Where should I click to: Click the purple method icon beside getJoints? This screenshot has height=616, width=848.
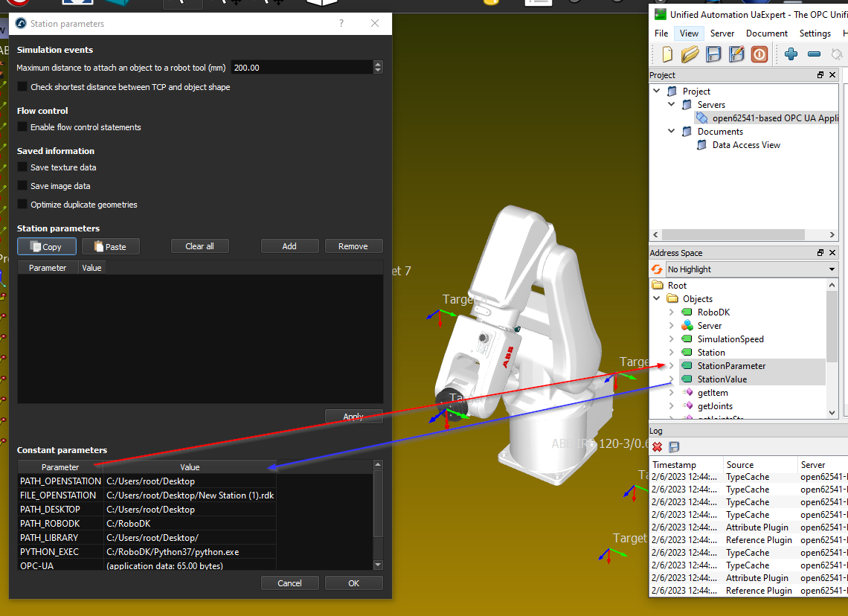687,405
